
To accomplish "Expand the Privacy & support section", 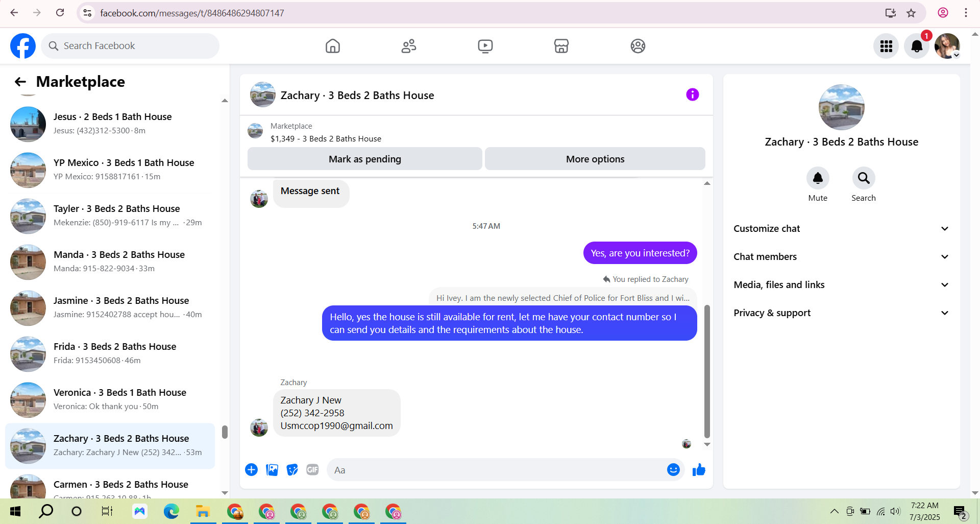I will 841,313.
